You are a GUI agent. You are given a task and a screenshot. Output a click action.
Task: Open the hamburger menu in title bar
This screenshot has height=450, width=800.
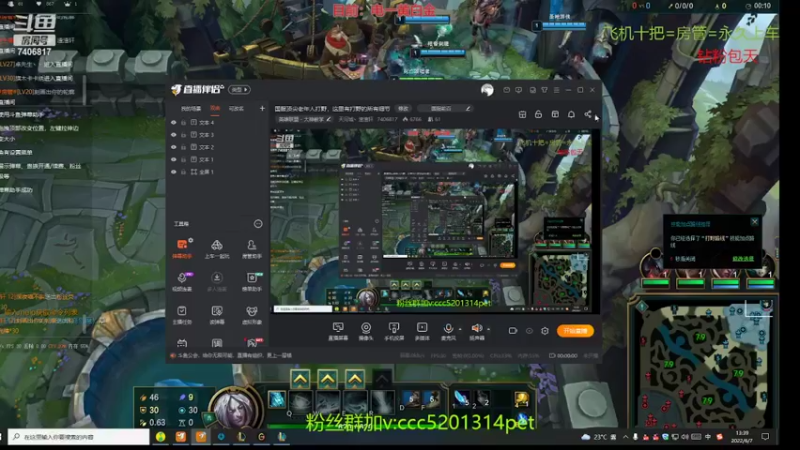click(556, 90)
